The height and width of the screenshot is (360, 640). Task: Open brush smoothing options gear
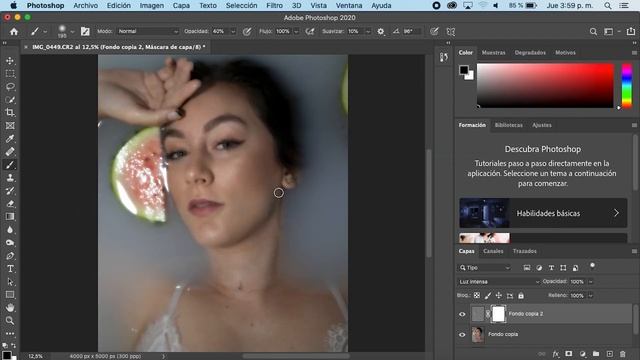pos(381,31)
